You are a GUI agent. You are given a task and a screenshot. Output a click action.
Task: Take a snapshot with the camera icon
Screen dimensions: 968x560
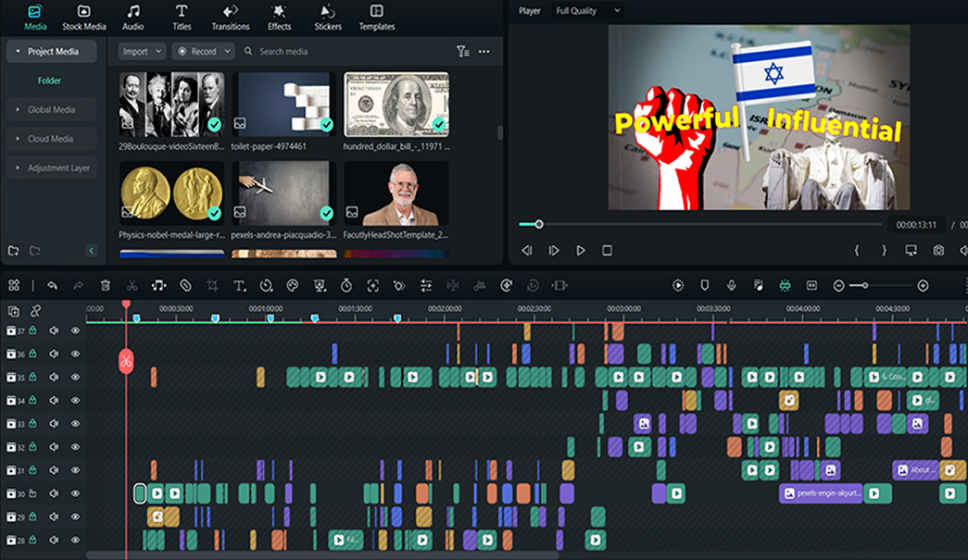point(938,251)
